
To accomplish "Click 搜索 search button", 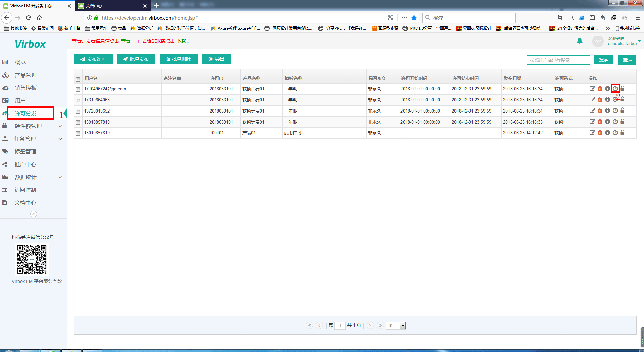I will click(604, 60).
